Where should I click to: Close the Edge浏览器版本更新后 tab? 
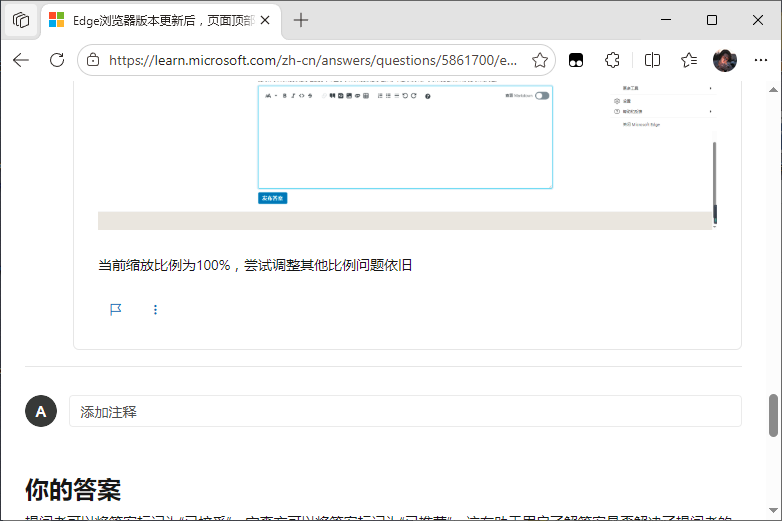pos(265,20)
